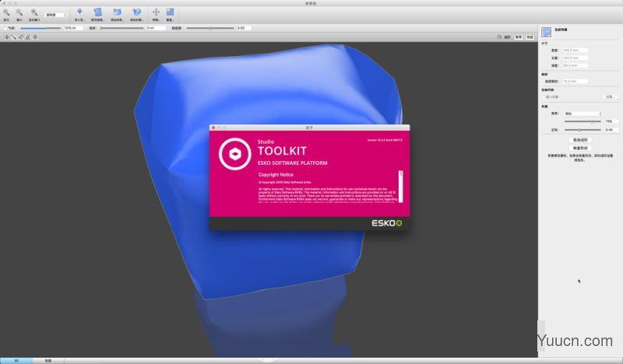Click the upper button under the appearance sliders

point(580,140)
